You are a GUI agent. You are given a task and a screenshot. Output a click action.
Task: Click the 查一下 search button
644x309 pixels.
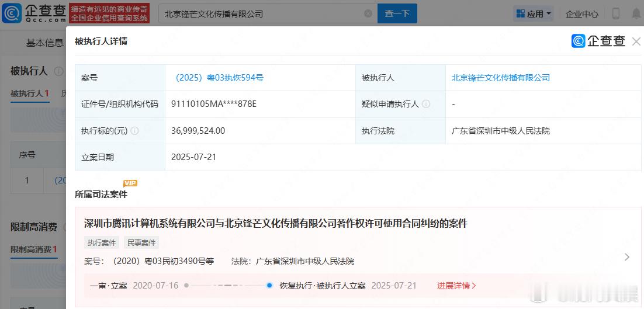point(397,13)
